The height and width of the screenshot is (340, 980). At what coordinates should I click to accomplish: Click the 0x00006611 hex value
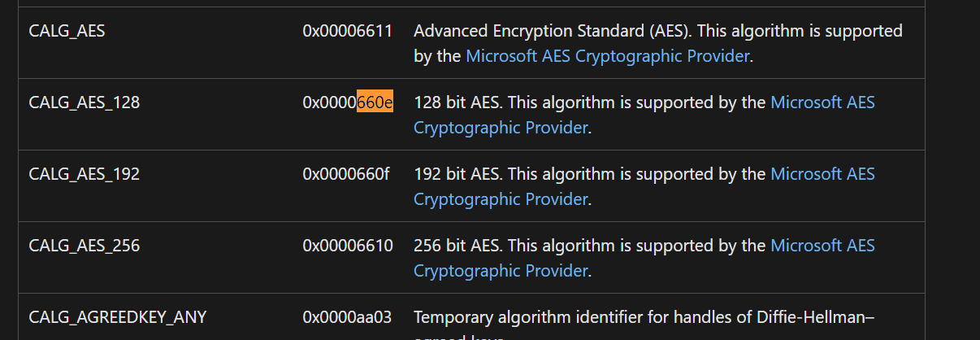point(348,32)
